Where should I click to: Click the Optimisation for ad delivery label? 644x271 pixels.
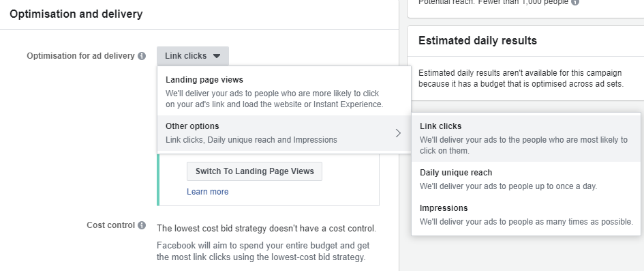[x=80, y=56]
